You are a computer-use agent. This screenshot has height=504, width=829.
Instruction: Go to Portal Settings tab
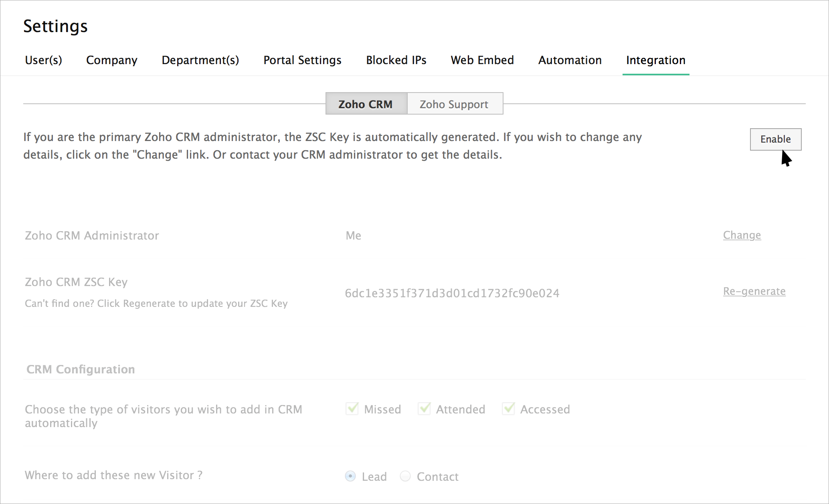click(302, 60)
